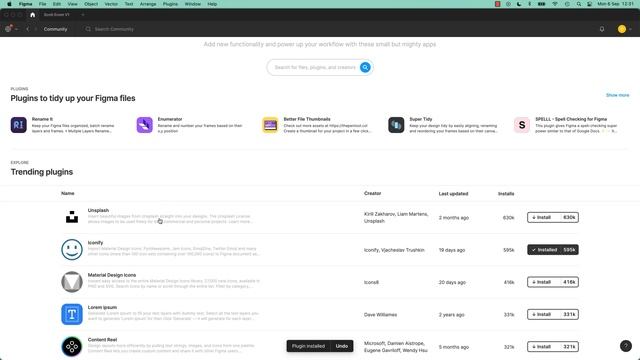The image size is (640, 360).
Task: Install the Material Design Icons plugin
Action: click(x=553, y=282)
